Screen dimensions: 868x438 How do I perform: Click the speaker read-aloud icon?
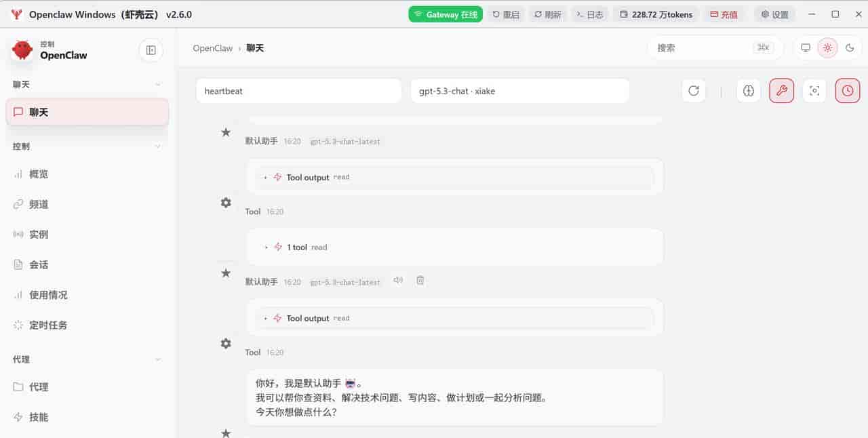click(x=398, y=280)
